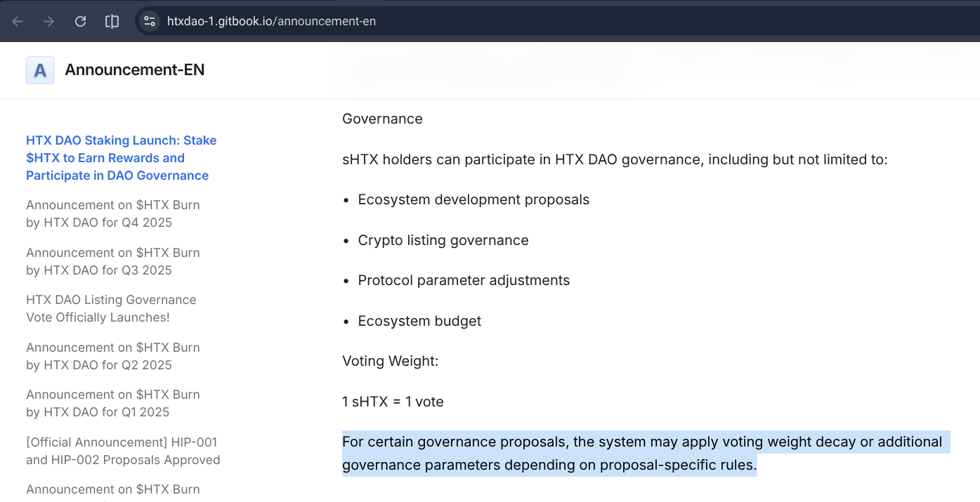Open HIP-001 and HIP-002 Proposals Approved page
The width and height of the screenshot is (980, 502).
tap(123, 451)
